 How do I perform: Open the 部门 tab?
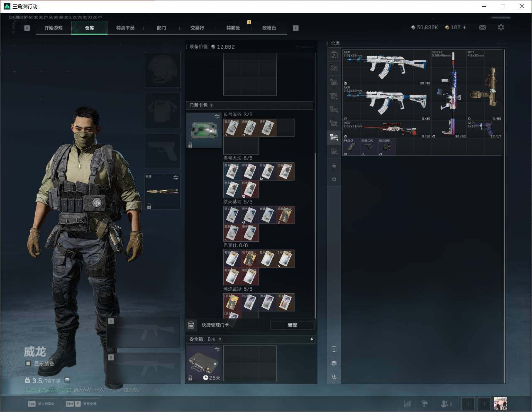[x=161, y=28]
